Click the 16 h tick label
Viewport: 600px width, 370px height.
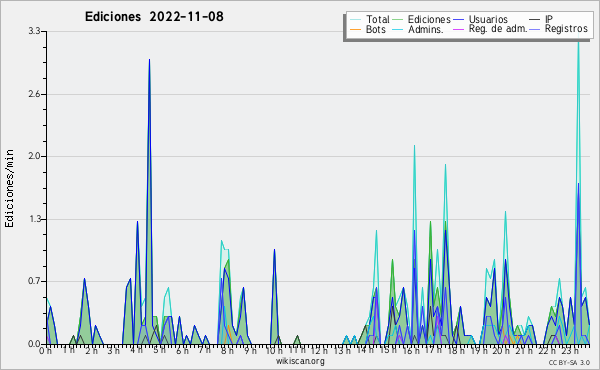click(410, 351)
